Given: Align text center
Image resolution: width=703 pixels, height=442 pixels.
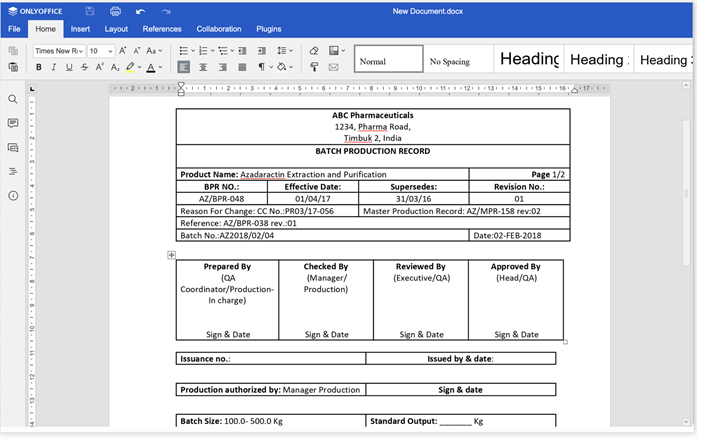Looking at the screenshot, I should tap(203, 67).
